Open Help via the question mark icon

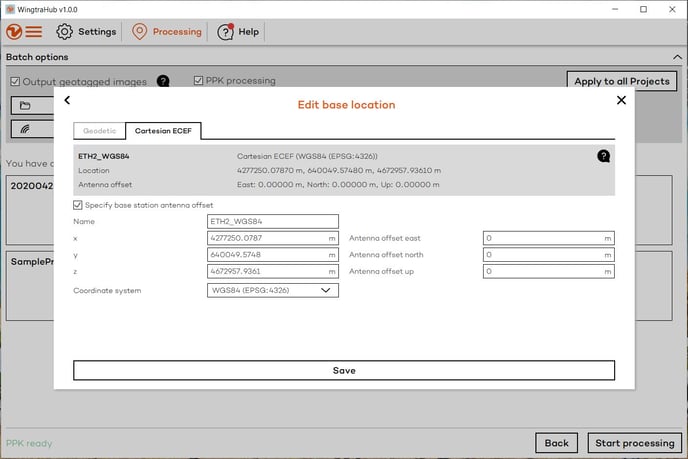[x=224, y=31]
